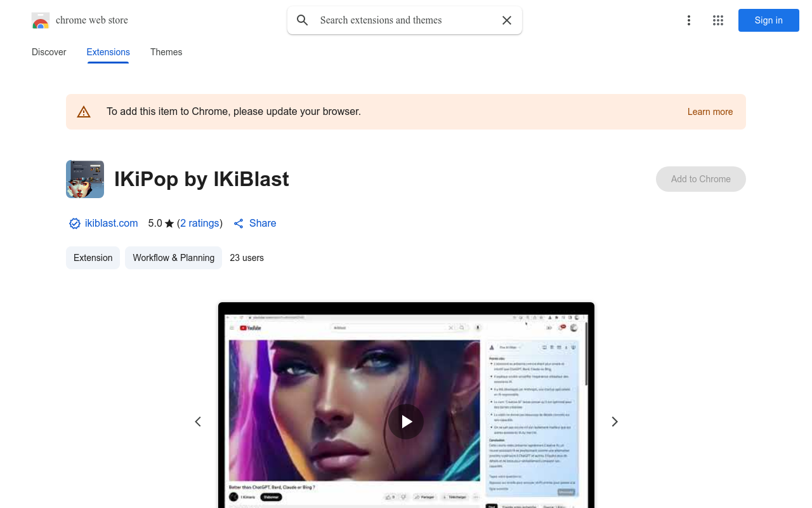Click the chrome web store title text
812x508 pixels.
point(92,20)
